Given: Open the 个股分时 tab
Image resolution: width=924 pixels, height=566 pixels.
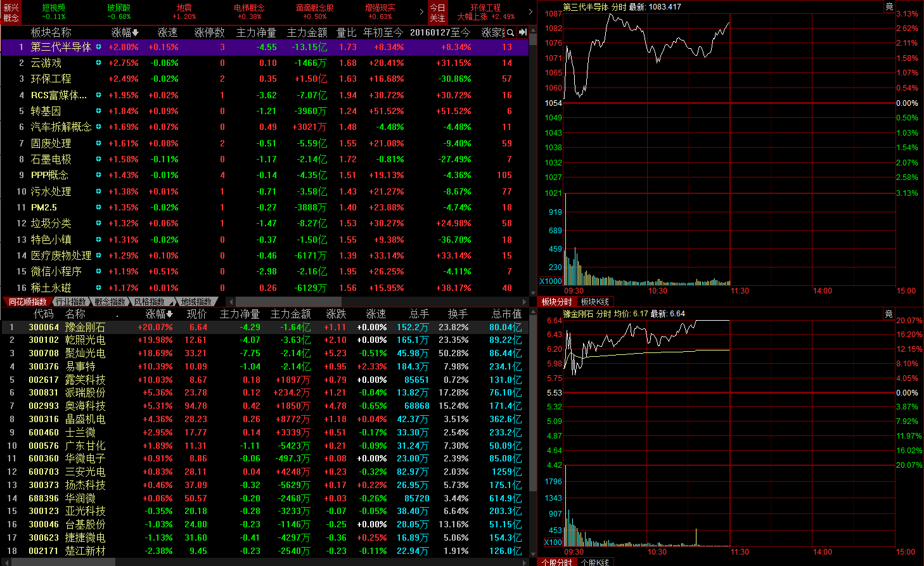Looking at the screenshot, I should 556,562.
